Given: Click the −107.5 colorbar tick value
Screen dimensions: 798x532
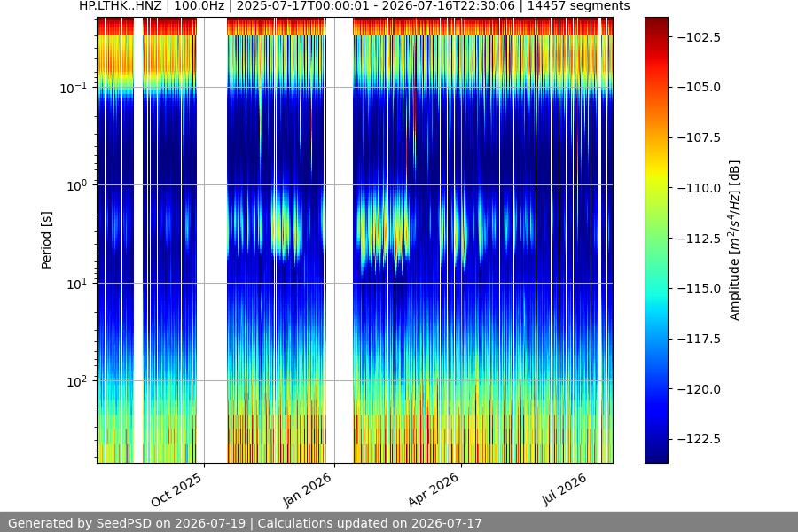Looking at the screenshot, I should pos(699,137).
